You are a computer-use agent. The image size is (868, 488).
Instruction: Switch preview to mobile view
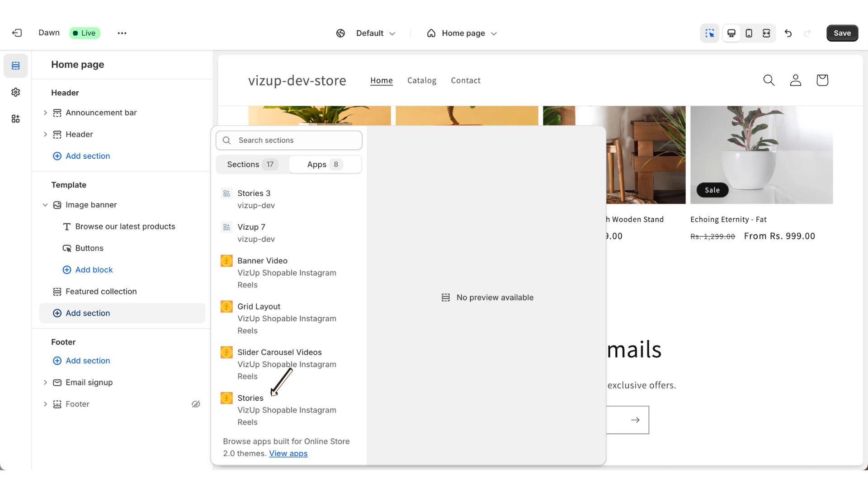coord(749,33)
